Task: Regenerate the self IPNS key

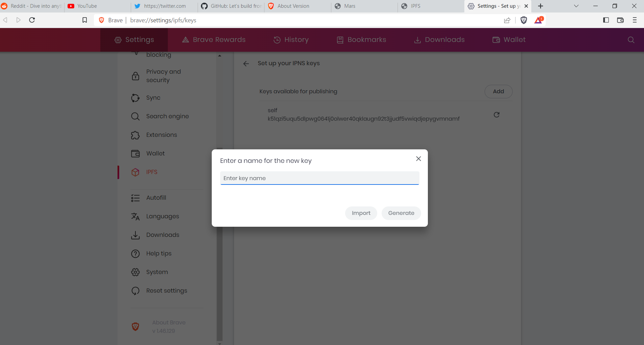Action: click(x=496, y=115)
